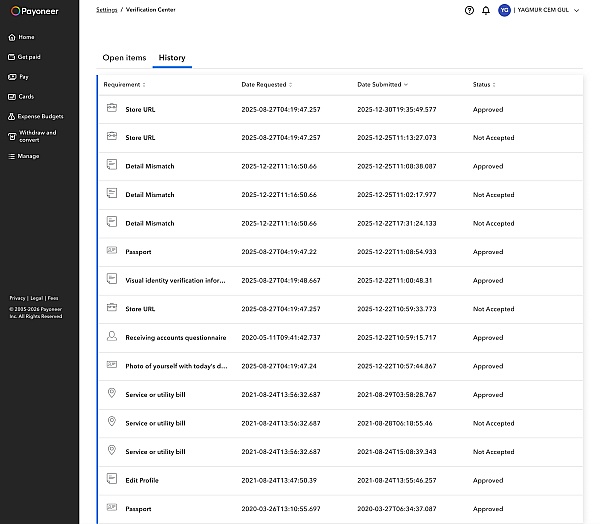Open Get paid sidebar item
Image resolution: width=600 pixels, height=524 pixels.
(29, 57)
